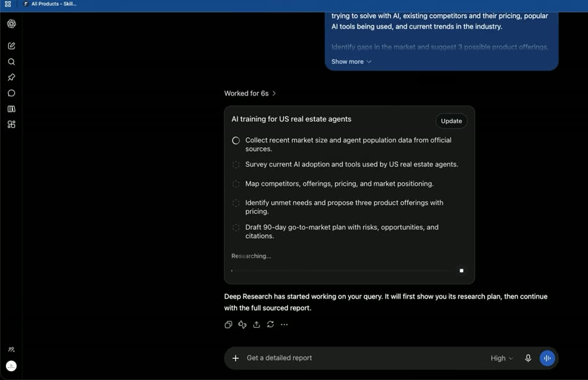The height and width of the screenshot is (380, 588).
Task: Expand the 'Worked for 6s' details
Action: [250, 94]
